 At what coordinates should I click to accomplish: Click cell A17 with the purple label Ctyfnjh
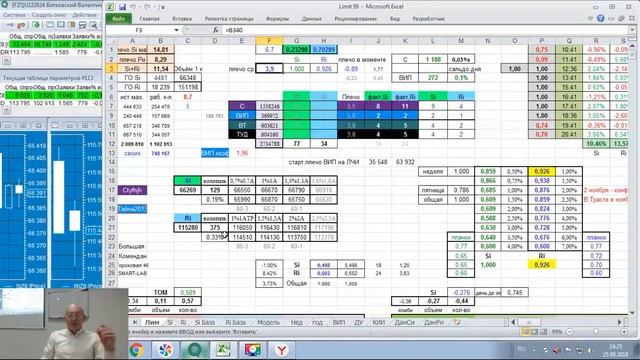click(x=132, y=190)
